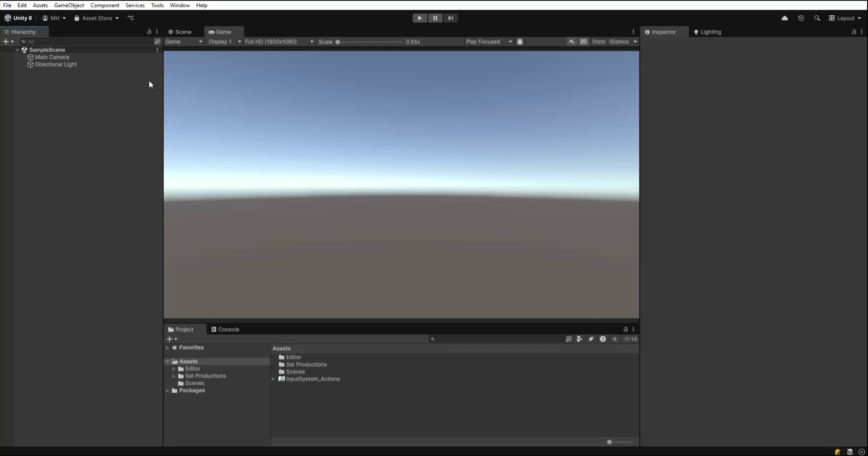Toggle the Favorites star filter in Project

[615, 339]
